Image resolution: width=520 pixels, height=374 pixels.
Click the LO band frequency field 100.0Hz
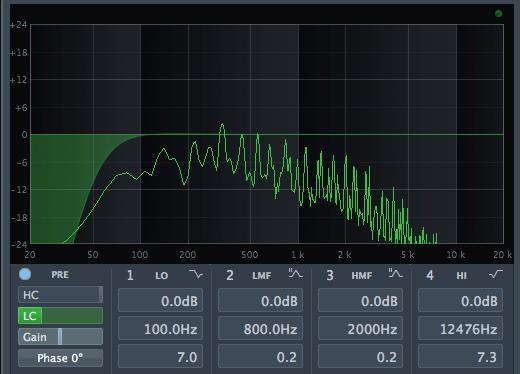(160, 329)
